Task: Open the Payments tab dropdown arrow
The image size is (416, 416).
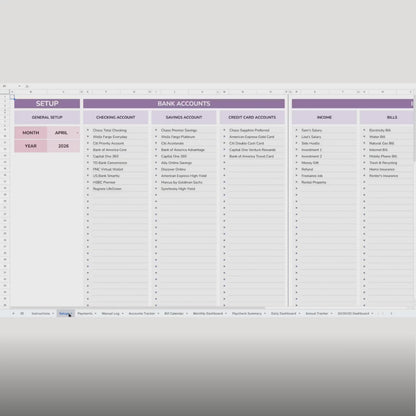Action: click(x=95, y=314)
